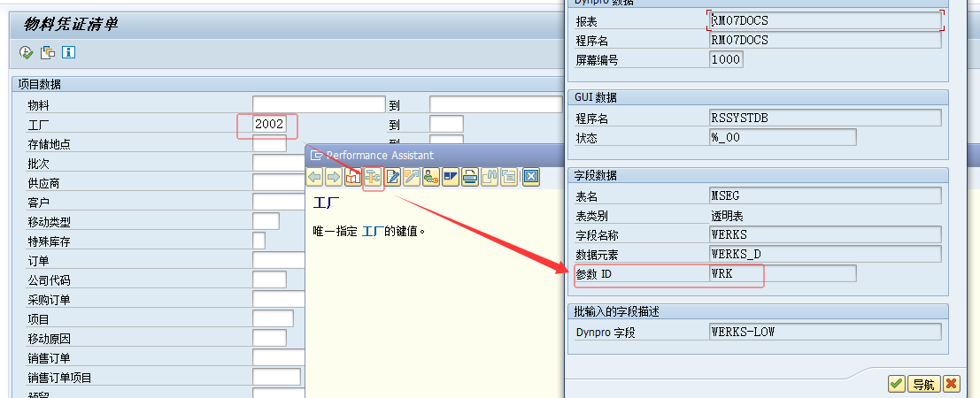Open the blue program information icon
The height and width of the screenshot is (398, 980).
(68, 52)
